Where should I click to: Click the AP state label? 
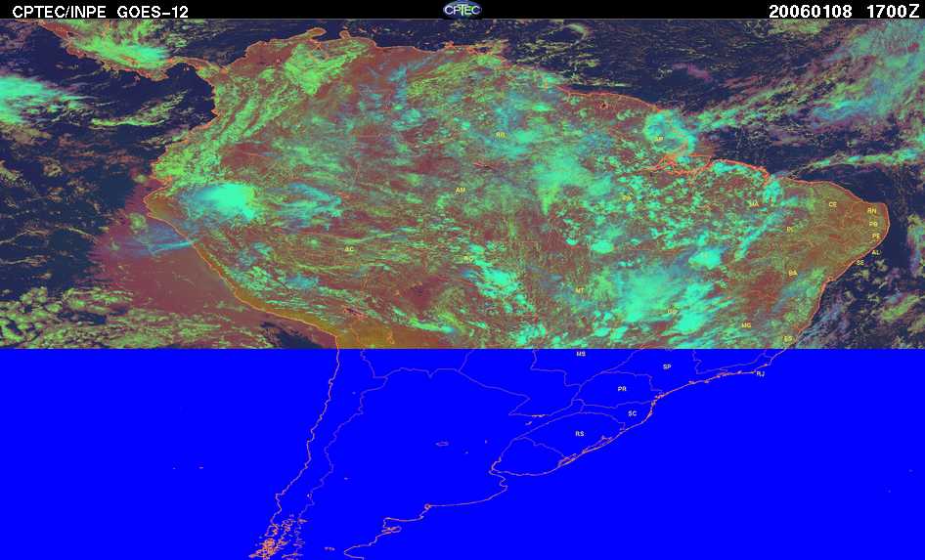[658, 140]
